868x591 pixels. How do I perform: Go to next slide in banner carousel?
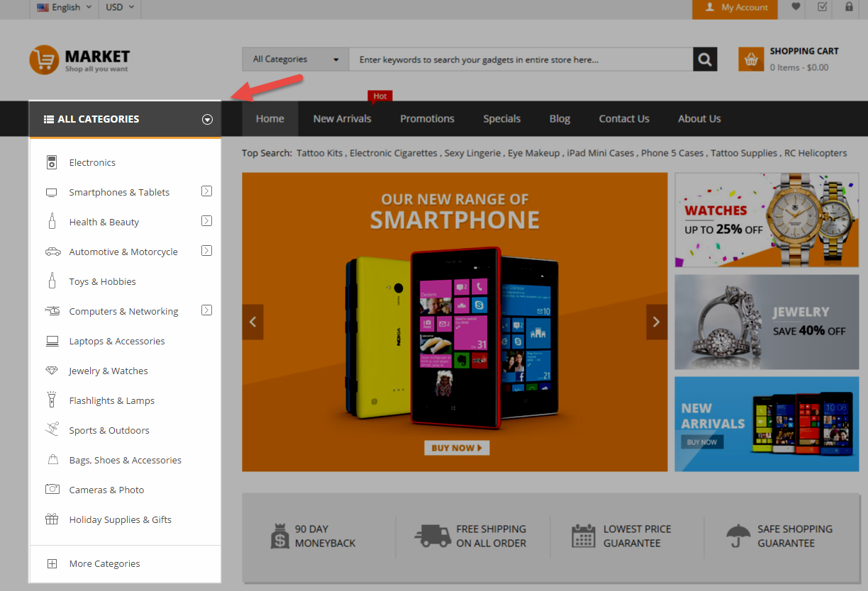(x=657, y=322)
